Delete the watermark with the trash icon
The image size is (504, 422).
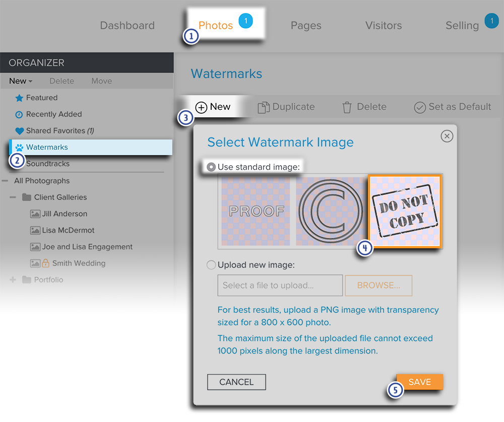click(x=346, y=107)
